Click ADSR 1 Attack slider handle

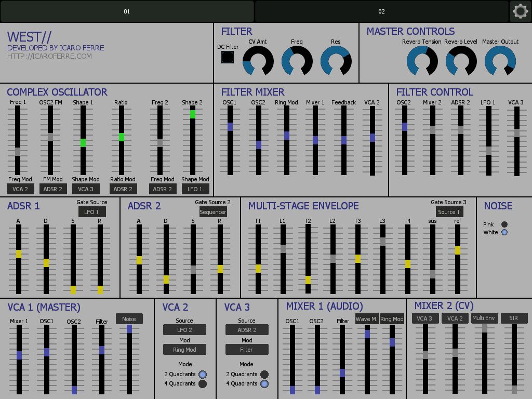click(19, 254)
